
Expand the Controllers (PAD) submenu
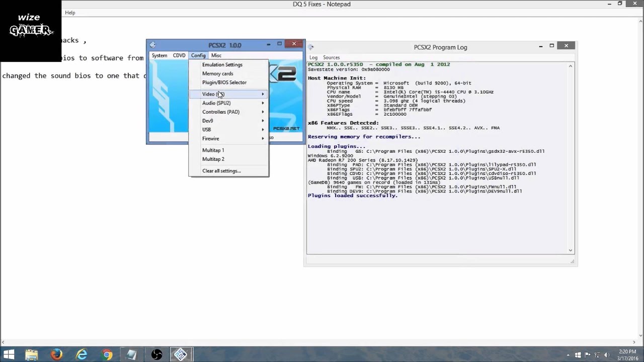[229, 112]
